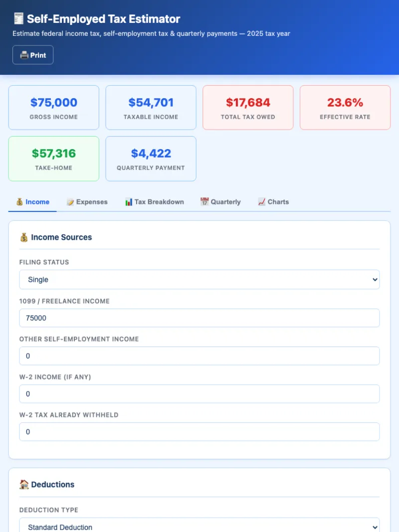Image resolution: width=399 pixels, height=532 pixels.
Task: Click the money bag icon on Income tab
Action: click(19, 202)
